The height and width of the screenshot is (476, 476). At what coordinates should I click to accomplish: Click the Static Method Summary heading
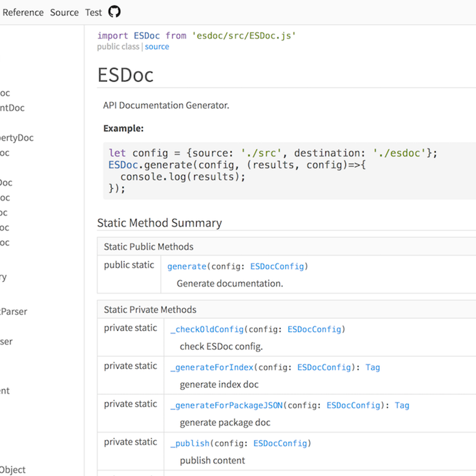(159, 223)
